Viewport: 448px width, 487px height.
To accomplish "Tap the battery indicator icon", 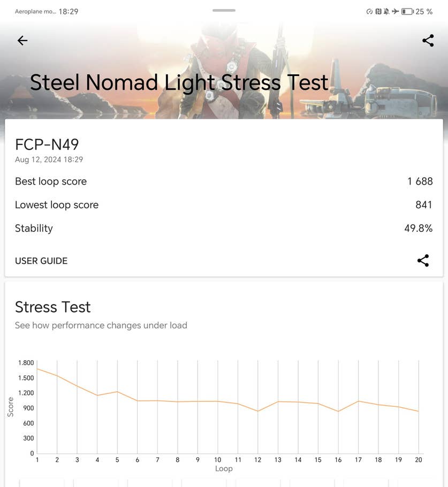I will click(x=407, y=11).
